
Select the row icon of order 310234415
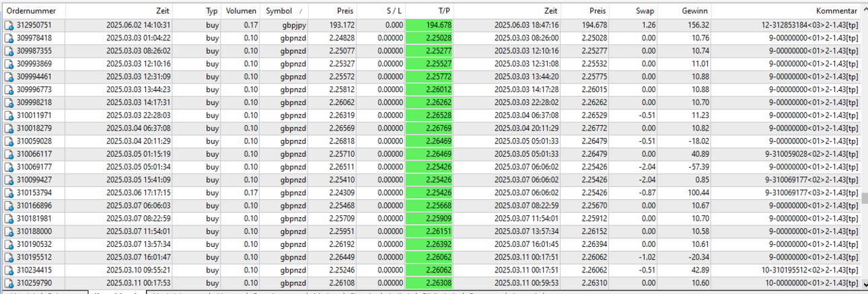coord(9,270)
